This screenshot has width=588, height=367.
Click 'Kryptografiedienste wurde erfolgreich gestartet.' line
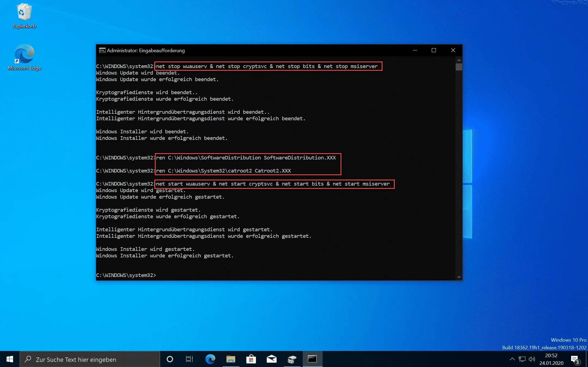(x=168, y=216)
